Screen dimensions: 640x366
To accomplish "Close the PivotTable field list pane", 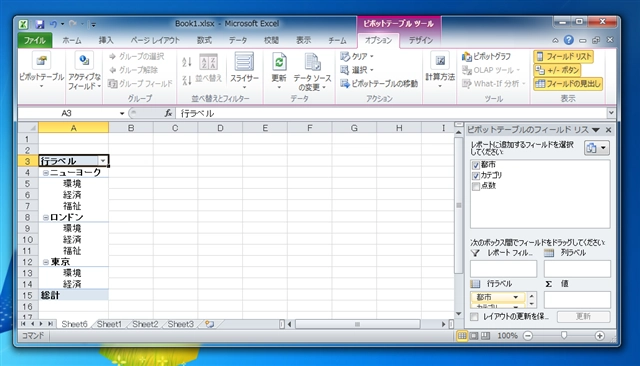I will [x=609, y=130].
